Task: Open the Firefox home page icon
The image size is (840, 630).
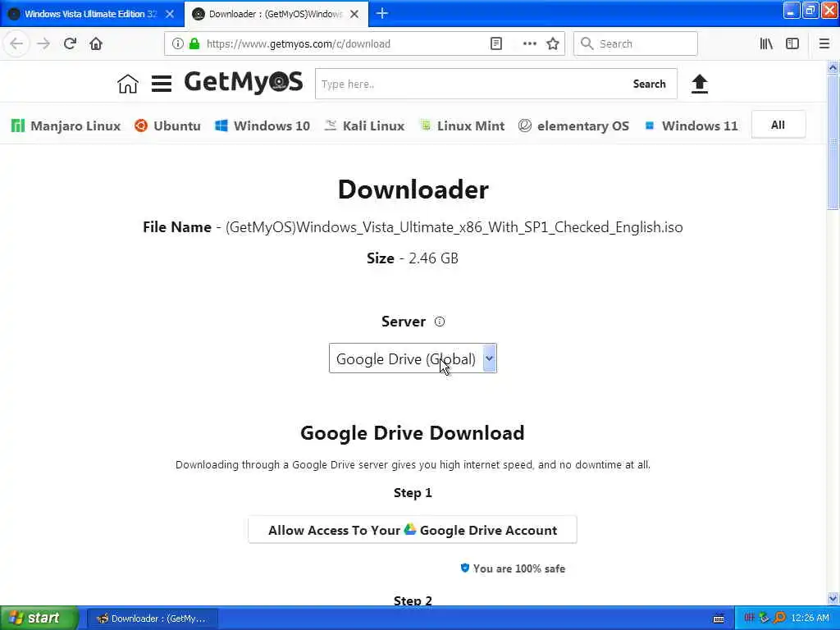Action: (96, 43)
